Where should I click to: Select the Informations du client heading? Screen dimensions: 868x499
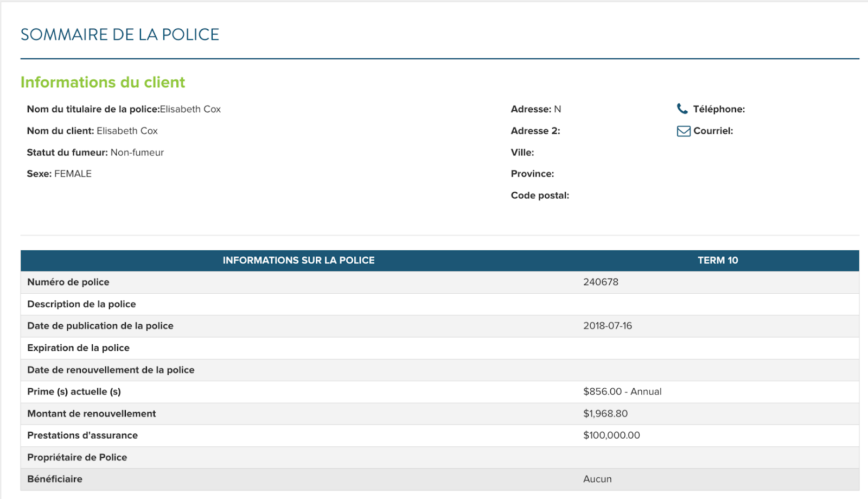(103, 82)
